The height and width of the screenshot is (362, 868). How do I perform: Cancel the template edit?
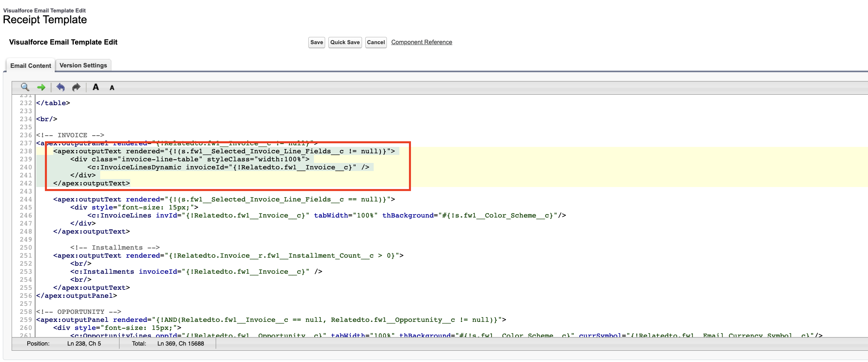tap(376, 42)
